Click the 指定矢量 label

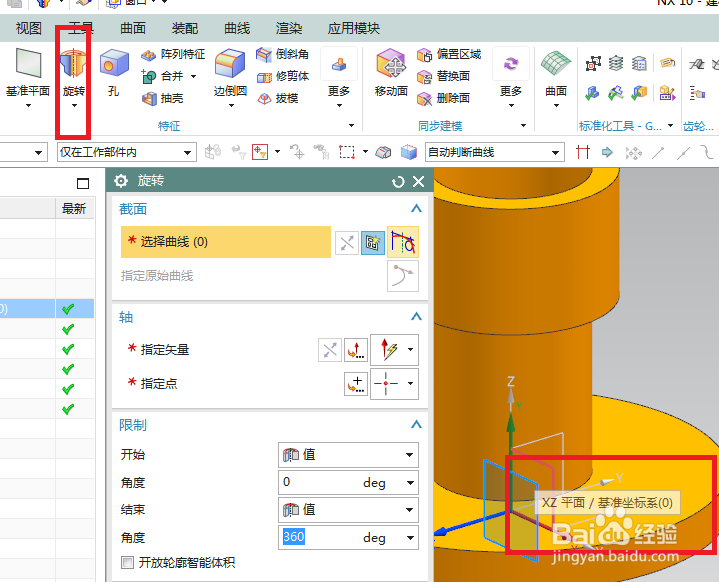(165, 350)
